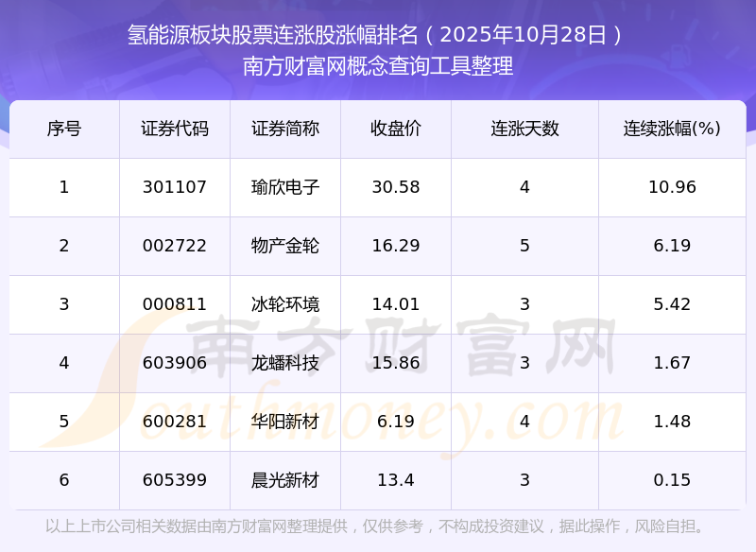Click the stock name 物产金轮

(x=285, y=246)
